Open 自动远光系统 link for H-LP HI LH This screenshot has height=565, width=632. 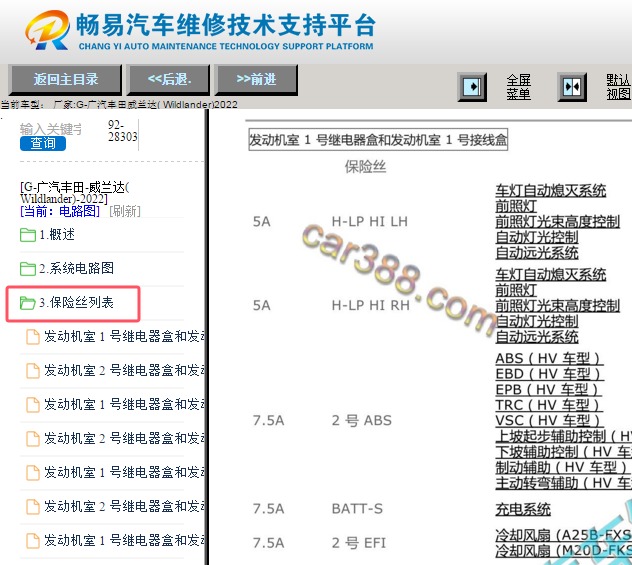(x=537, y=253)
